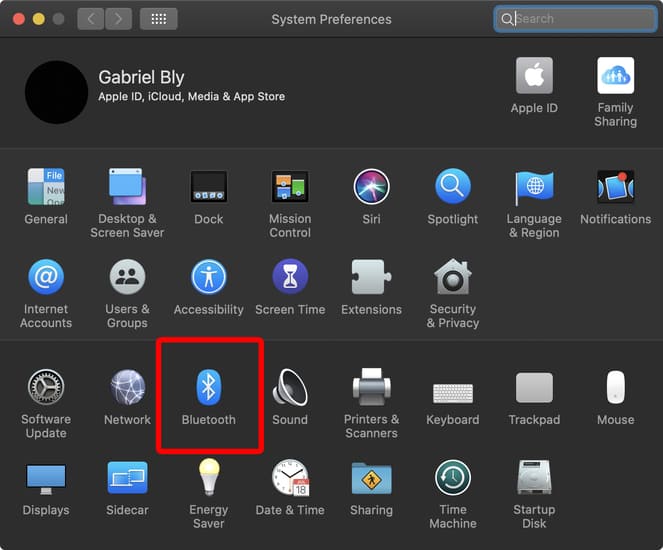663x550 pixels.
Task: Open Time Machine settings
Action: click(452, 478)
